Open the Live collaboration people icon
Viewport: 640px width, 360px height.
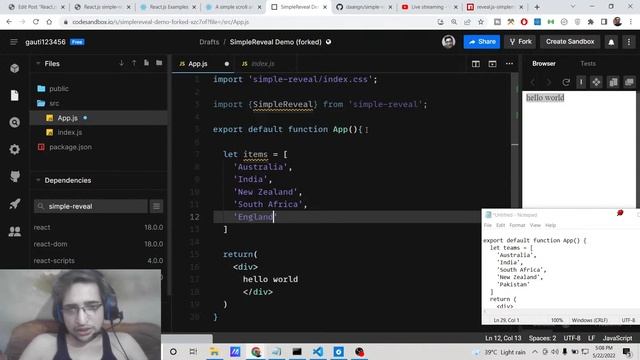tap(15, 231)
